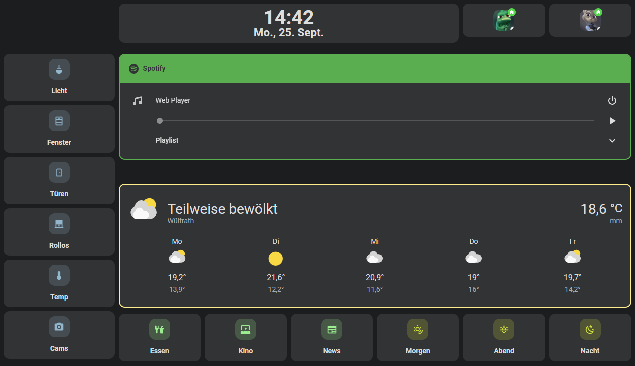The height and width of the screenshot is (366, 635).
Task: Toggle the Spotify Web Player power button
Action: click(612, 100)
